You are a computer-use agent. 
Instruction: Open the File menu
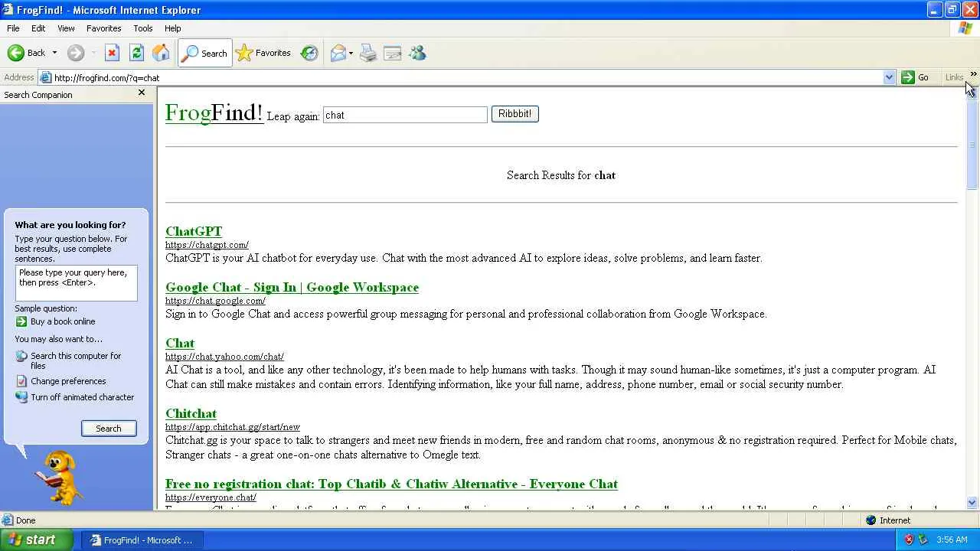pyautogui.click(x=13, y=28)
